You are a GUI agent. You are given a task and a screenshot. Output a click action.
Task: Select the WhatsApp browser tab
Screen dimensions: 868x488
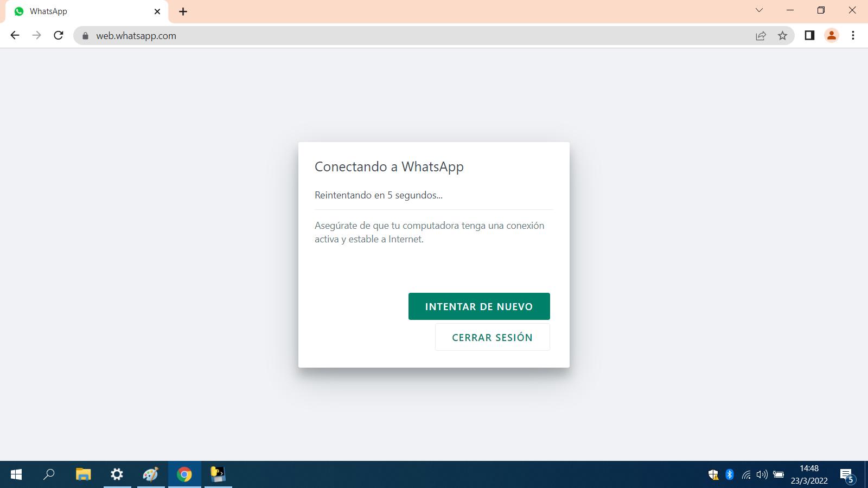pyautogui.click(x=87, y=11)
